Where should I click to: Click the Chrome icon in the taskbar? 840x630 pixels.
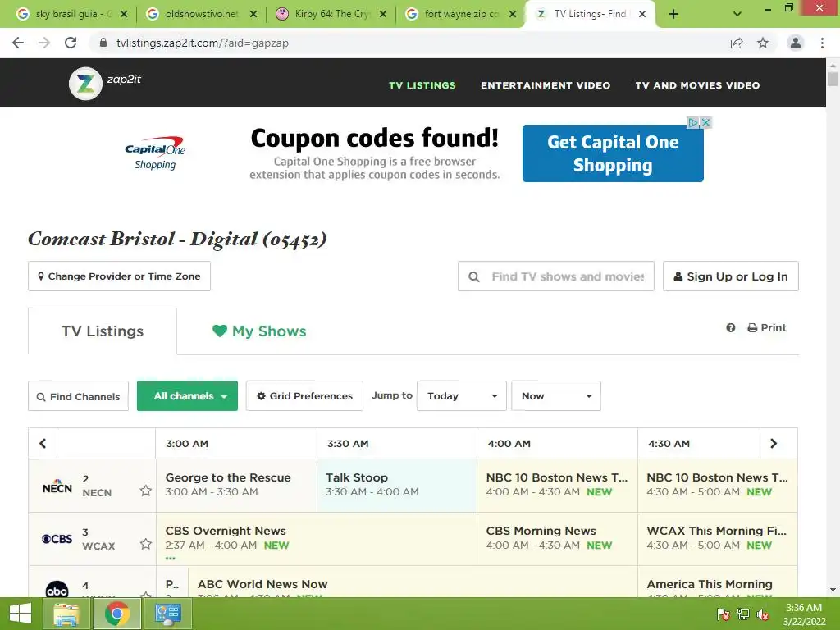pos(116,614)
